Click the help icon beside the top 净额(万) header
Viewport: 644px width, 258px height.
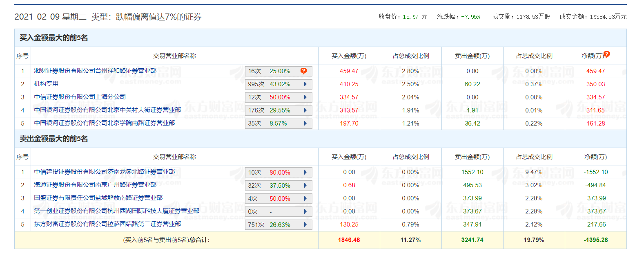606,54
